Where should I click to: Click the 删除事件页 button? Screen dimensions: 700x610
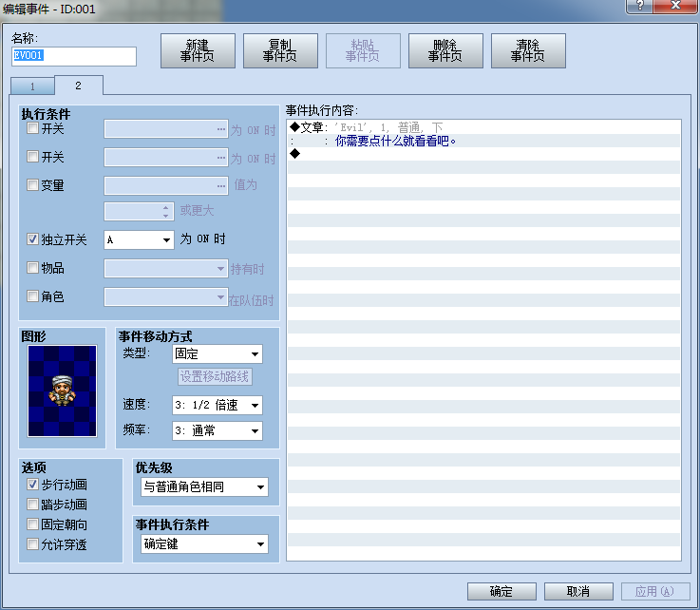[x=445, y=50]
